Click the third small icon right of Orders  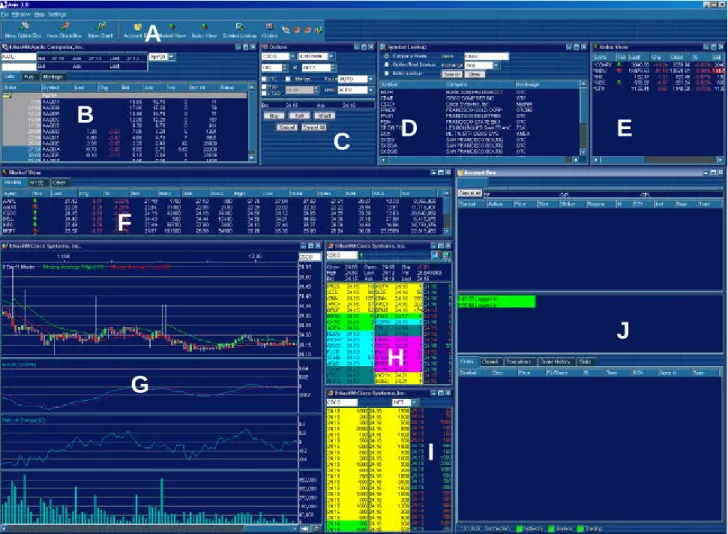point(308,30)
